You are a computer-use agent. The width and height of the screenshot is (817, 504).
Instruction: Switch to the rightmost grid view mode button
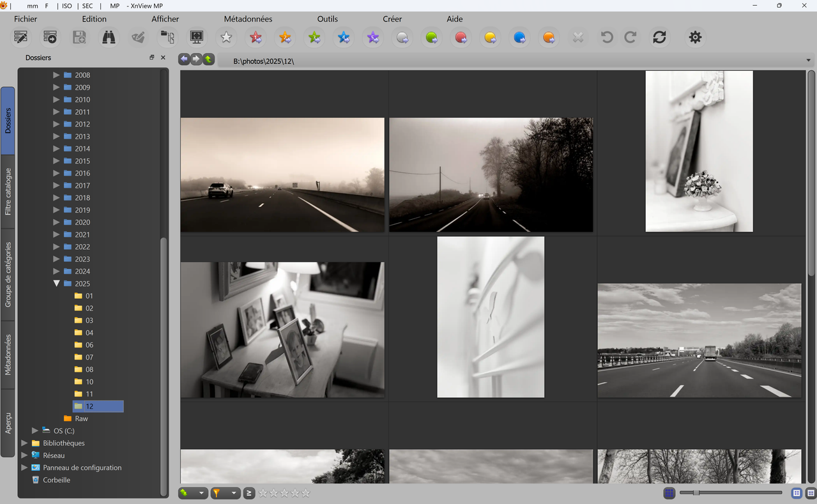811,493
